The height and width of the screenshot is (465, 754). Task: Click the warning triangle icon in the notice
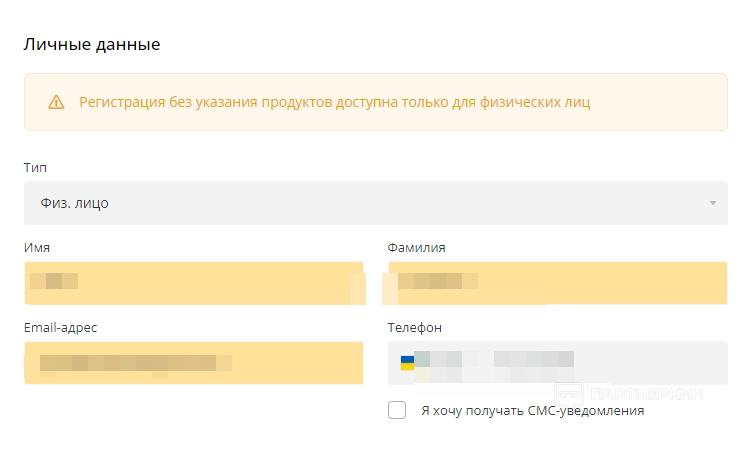56,102
